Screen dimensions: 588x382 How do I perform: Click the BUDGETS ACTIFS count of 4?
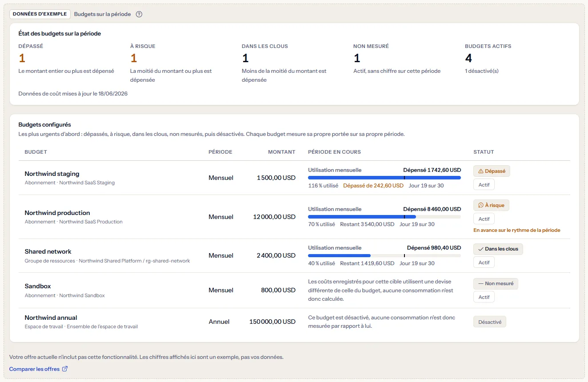tap(468, 58)
